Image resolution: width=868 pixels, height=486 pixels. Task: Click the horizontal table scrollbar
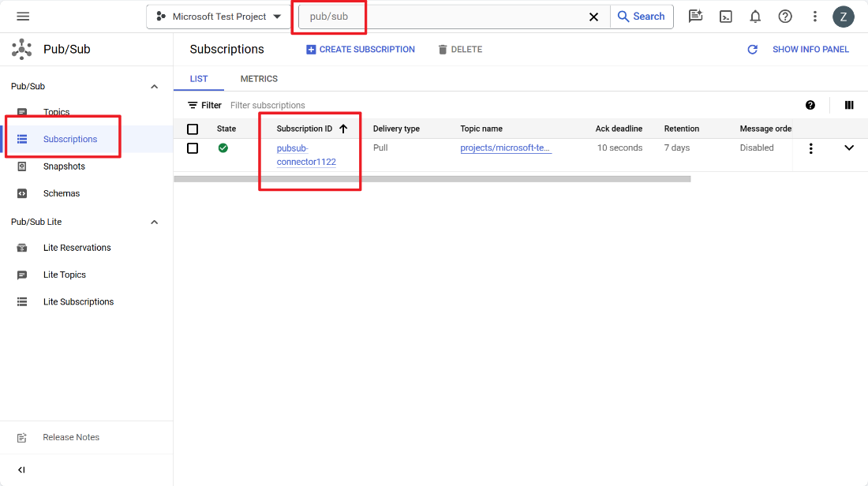(432, 179)
